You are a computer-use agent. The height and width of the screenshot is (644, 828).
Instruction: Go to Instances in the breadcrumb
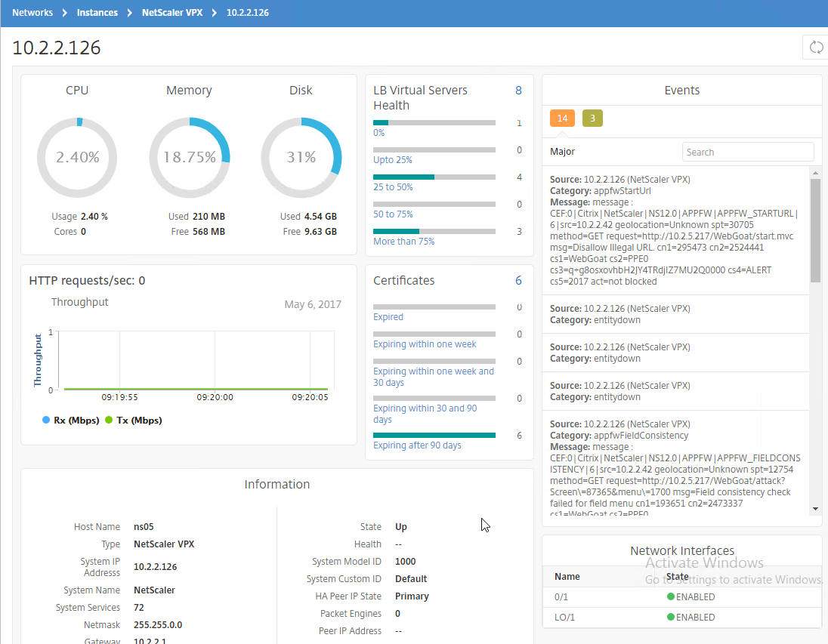coord(97,13)
